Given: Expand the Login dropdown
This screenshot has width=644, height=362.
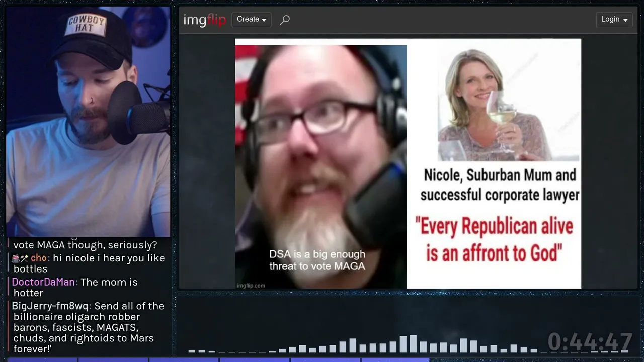Looking at the screenshot, I should point(614,20).
